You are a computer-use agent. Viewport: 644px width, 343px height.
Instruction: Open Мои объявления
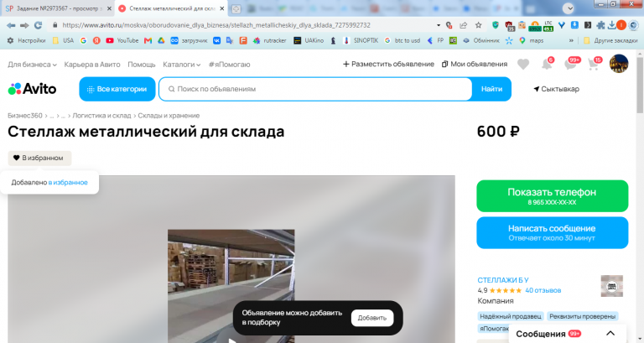475,64
